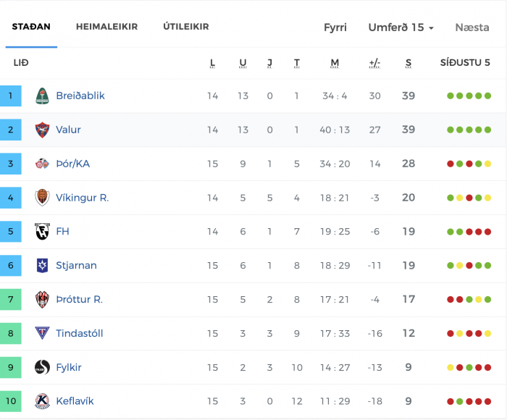Open the Umferð 15 round dropdown
507x420 pixels.
pyautogui.click(x=401, y=28)
